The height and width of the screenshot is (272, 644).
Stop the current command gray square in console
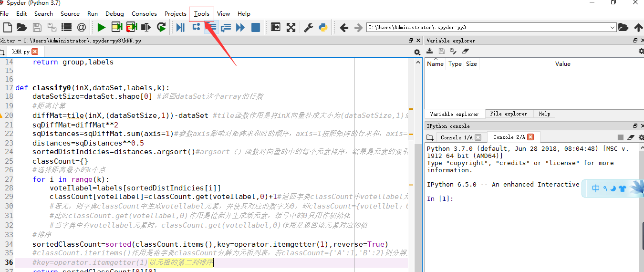pyautogui.click(x=621, y=137)
